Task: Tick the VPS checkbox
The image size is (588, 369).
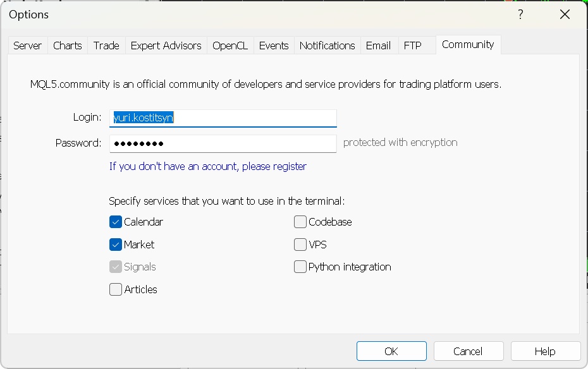Action: pos(300,245)
